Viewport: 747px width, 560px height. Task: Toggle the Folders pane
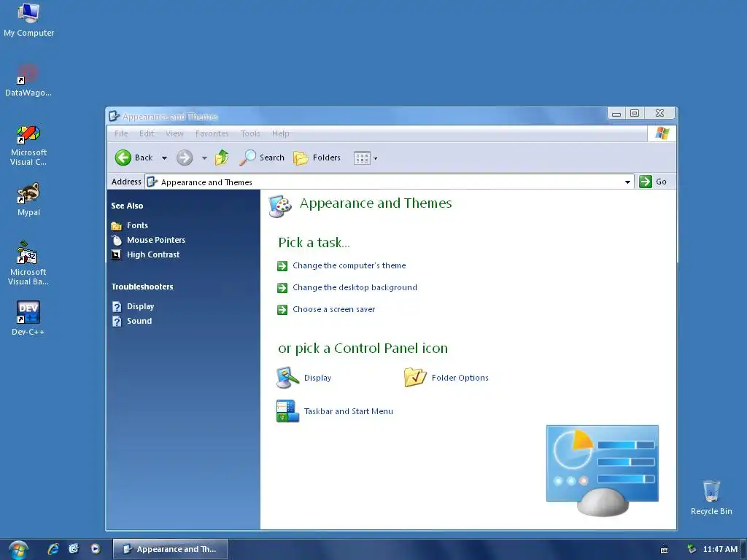tap(317, 157)
